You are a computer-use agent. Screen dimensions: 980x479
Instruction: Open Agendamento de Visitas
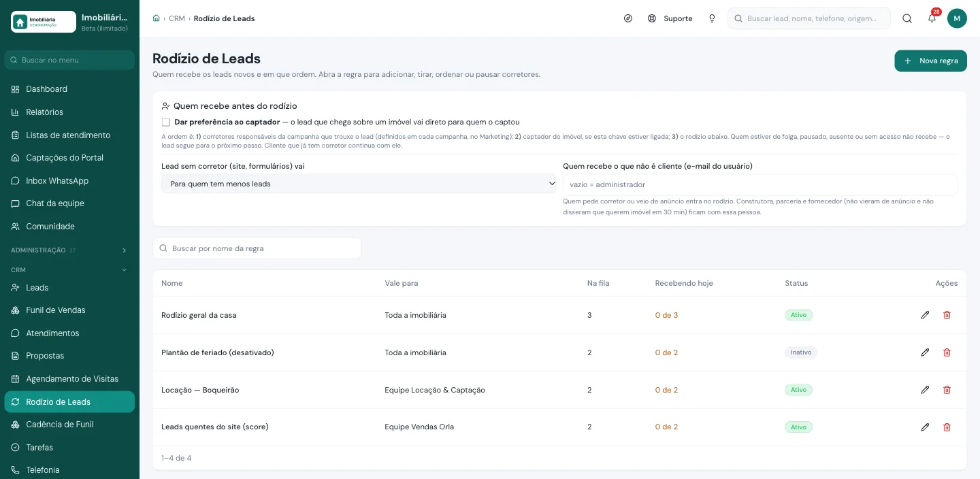(69, 379)
